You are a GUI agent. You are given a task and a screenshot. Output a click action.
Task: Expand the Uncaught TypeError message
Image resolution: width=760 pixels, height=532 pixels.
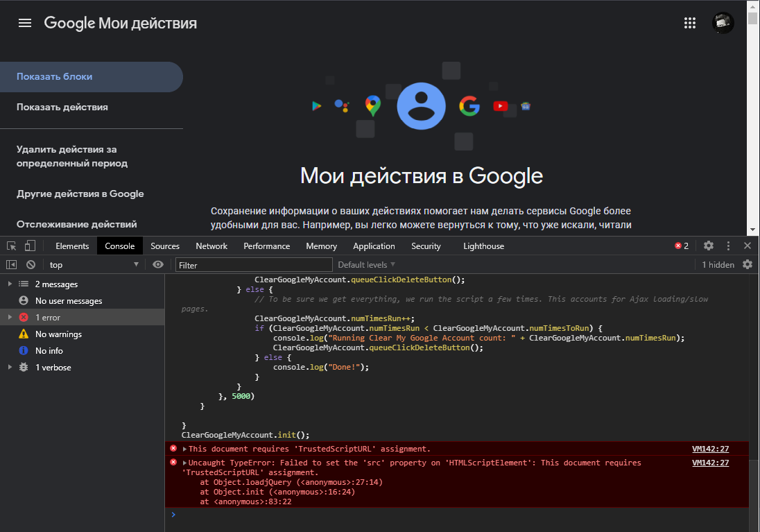click(184, 463)
